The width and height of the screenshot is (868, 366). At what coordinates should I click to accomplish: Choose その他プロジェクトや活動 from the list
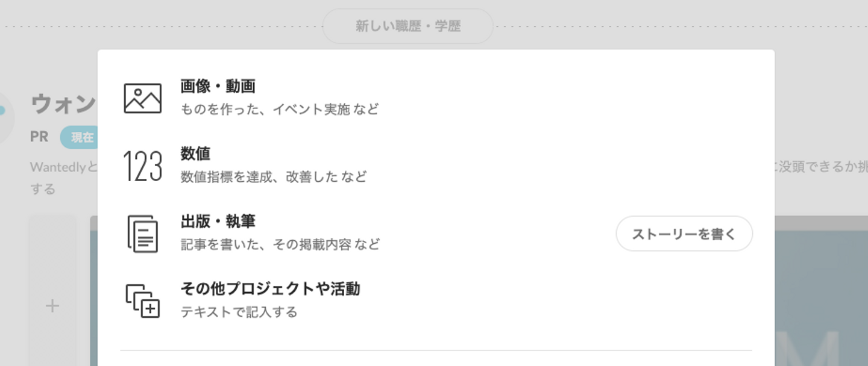[270, 289]
